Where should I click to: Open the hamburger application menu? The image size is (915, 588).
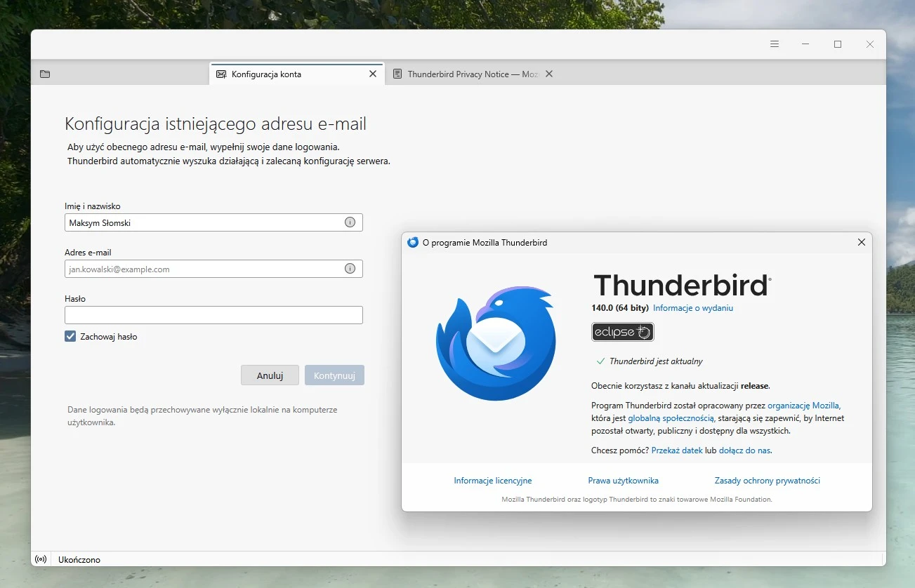[x=775, y=44]
